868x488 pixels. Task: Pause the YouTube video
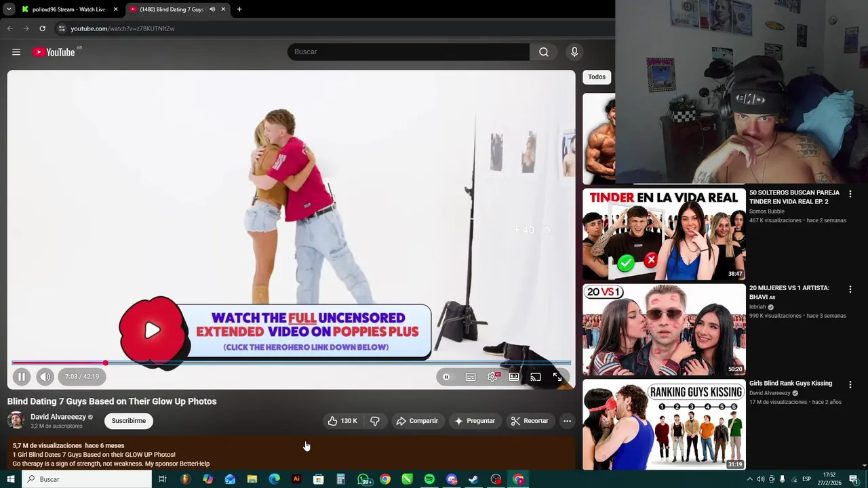coord(21,376)
